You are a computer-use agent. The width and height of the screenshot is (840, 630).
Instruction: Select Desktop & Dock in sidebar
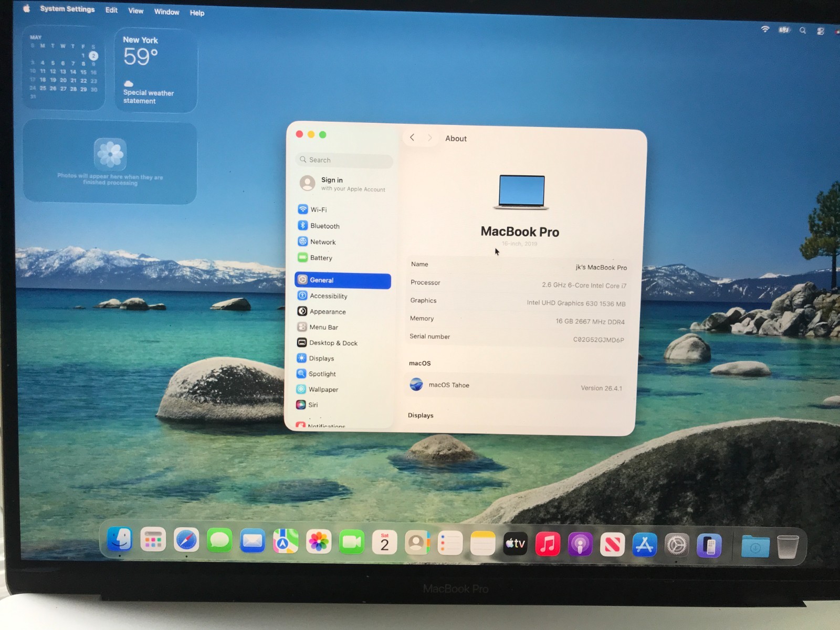click(343, 343)
